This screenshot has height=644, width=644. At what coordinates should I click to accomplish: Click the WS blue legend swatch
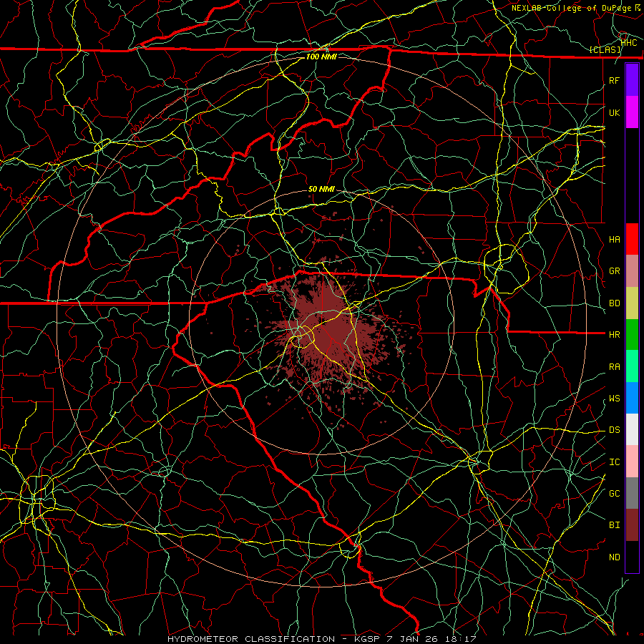coord(632,398)
